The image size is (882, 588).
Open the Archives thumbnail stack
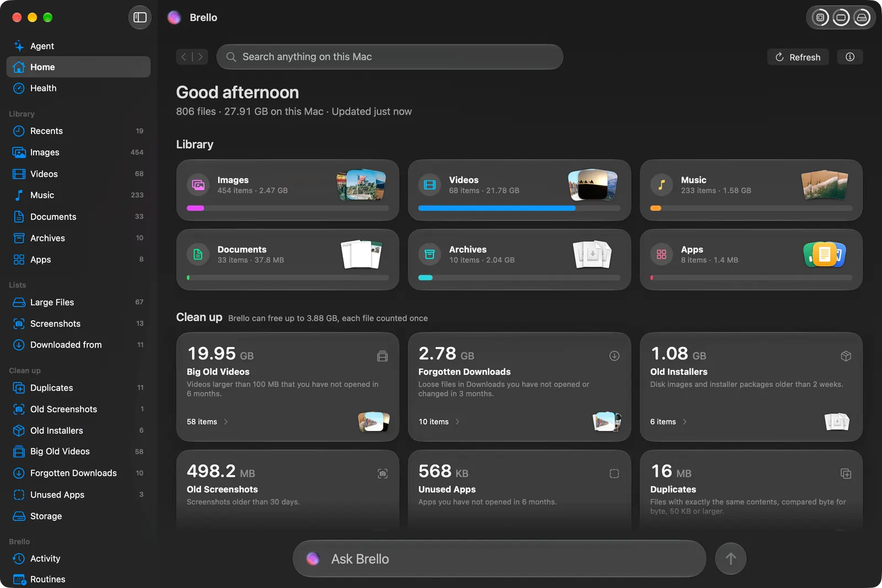[593, 255]
